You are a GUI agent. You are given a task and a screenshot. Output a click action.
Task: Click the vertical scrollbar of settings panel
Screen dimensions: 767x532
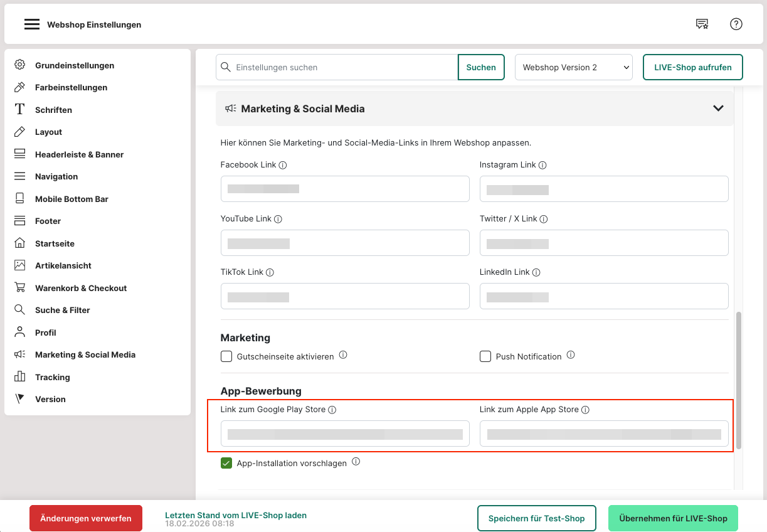point(738,380)
